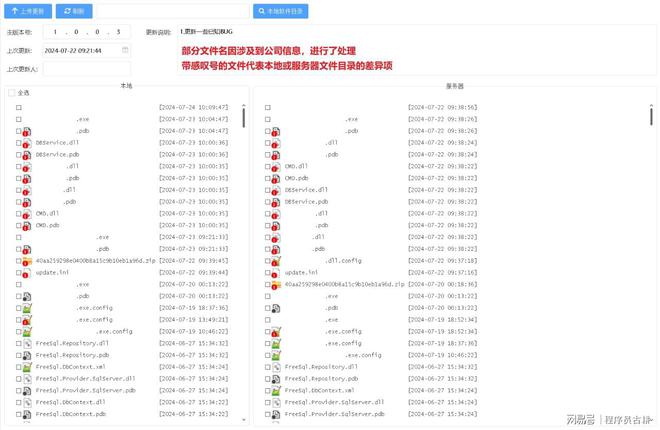Viewport: 660px width, 430px height.
Task: Click server CWD.pdb file icon
Action: [x=276, y=179]
